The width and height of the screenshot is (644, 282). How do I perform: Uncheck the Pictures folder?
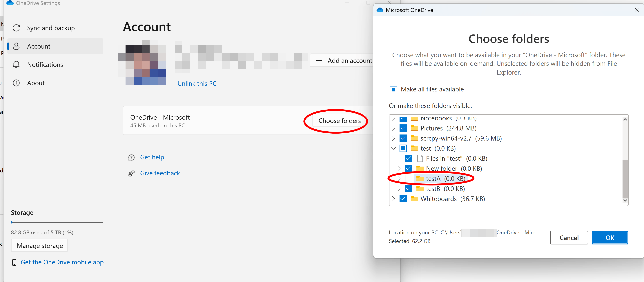point(403,128)
